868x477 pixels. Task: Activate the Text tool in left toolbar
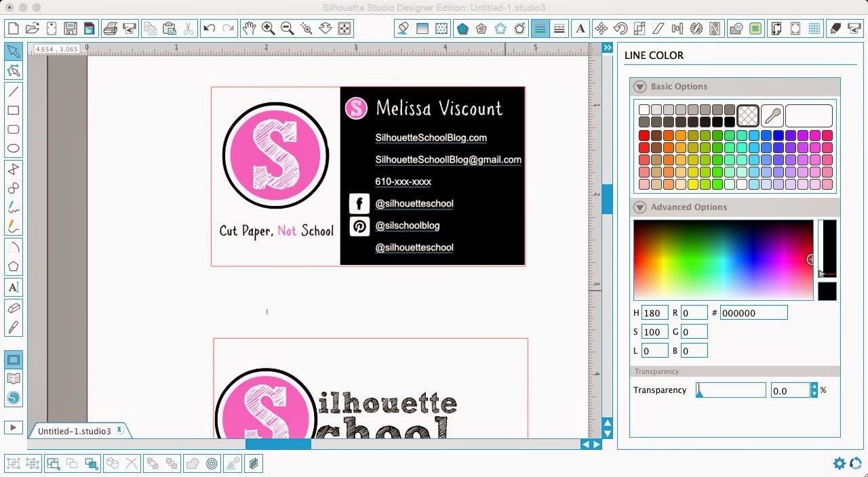coord(14,287)
